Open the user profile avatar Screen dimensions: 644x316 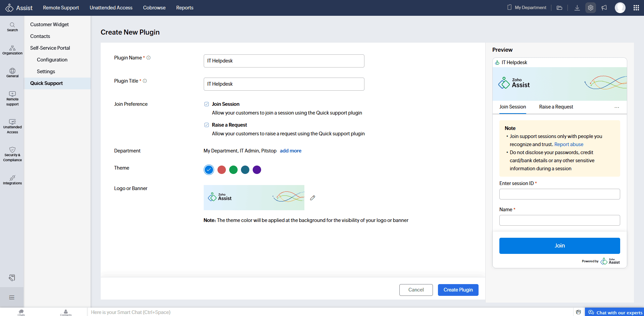[620, 8]
